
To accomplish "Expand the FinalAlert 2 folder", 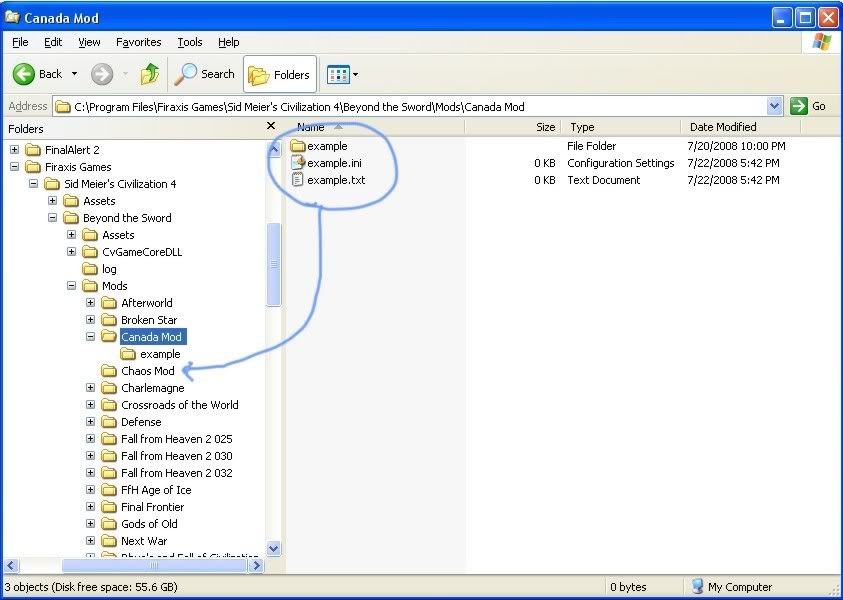I will (15, 149).
